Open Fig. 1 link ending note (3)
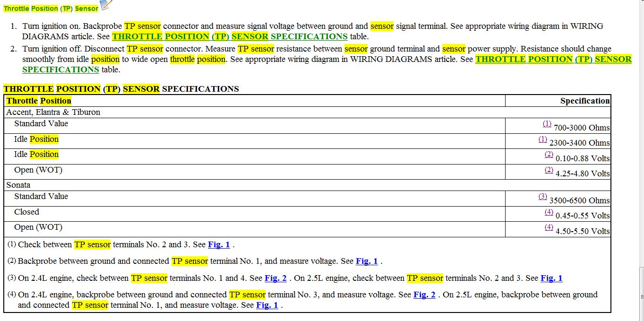The image size is (644, 321). [551, 278]
